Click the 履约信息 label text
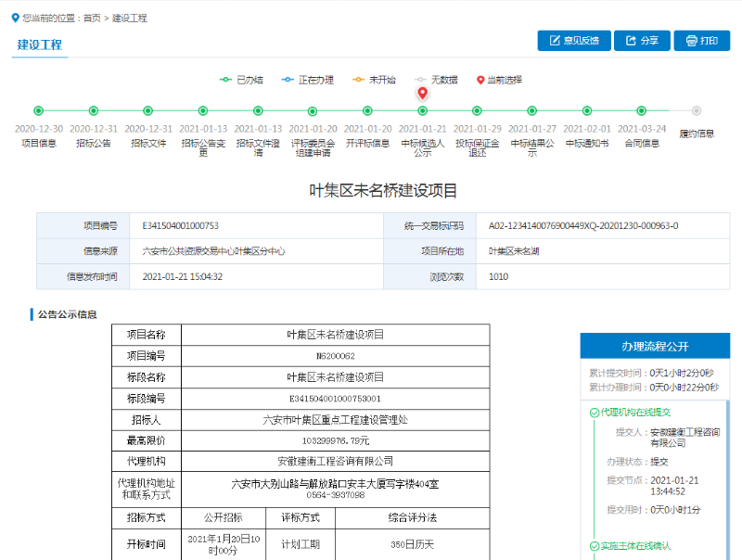The width and height of the screenshot is (742, 560). pos(697,134)
